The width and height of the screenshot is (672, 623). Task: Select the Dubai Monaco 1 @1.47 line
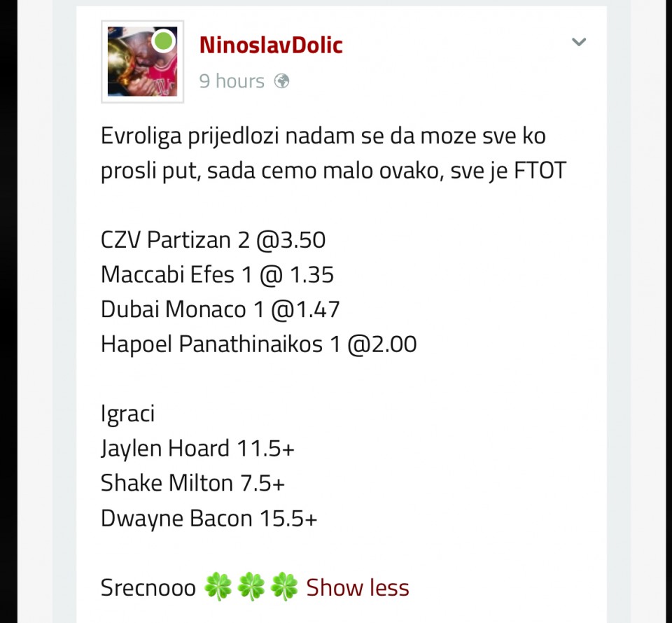pos(220,309)
